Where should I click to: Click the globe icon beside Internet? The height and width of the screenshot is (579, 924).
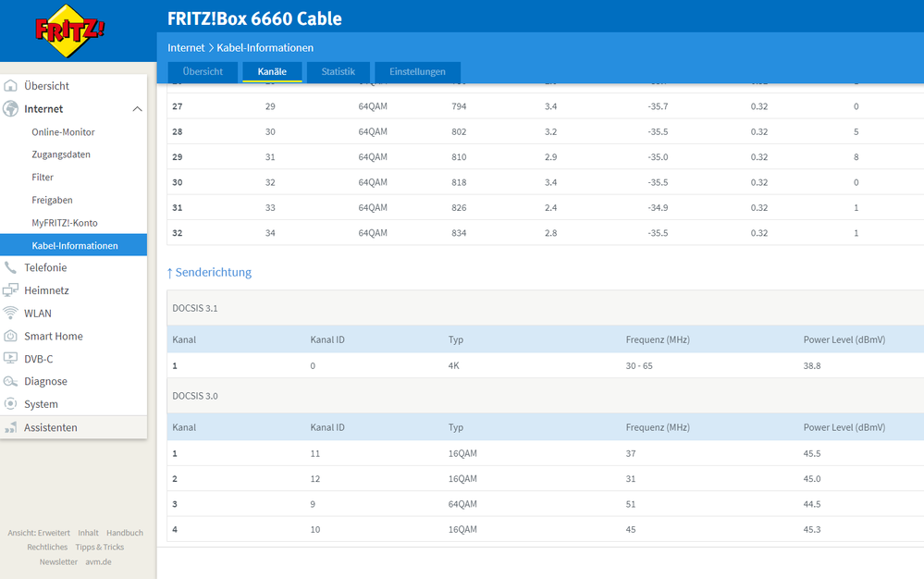pyautogui.click(x=10, y=109)
